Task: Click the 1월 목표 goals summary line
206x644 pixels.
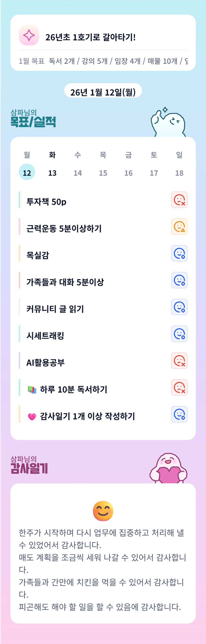Action: pyautogui.click(x=103, y=61)
